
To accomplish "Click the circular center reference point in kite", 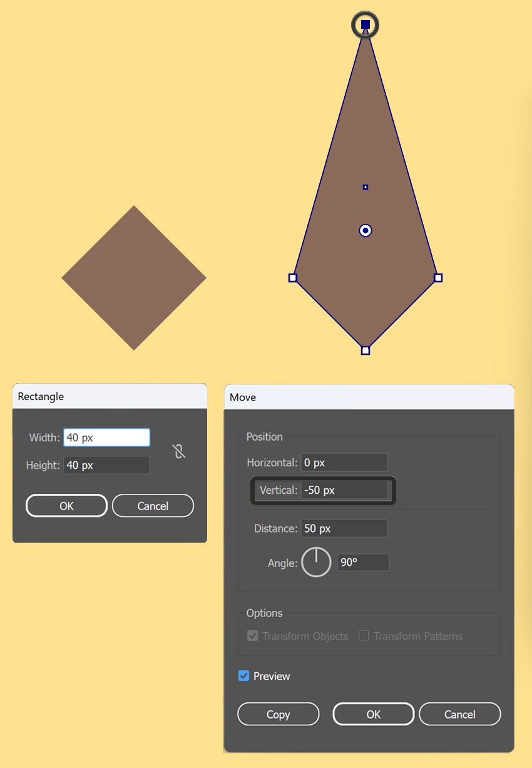I will [x=366, y=231].
